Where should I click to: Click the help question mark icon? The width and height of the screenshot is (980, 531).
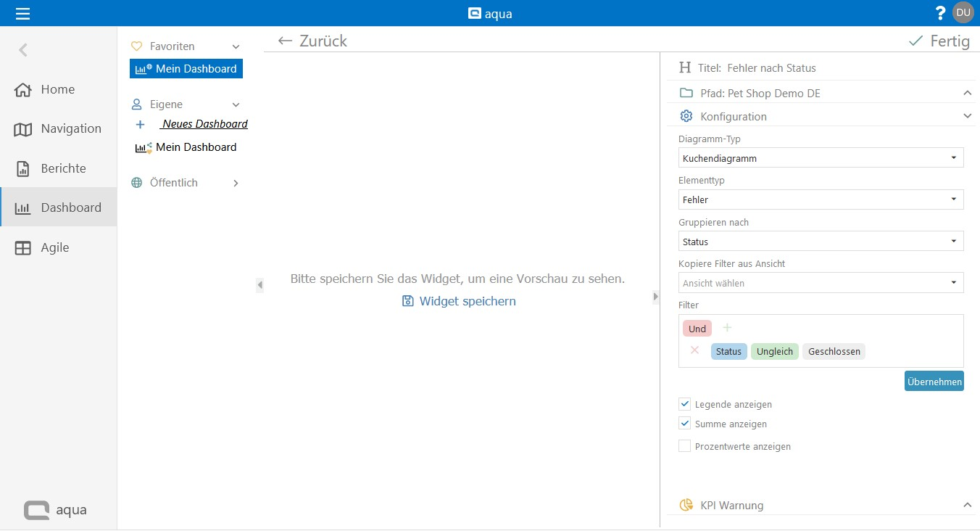click(940, 13)
